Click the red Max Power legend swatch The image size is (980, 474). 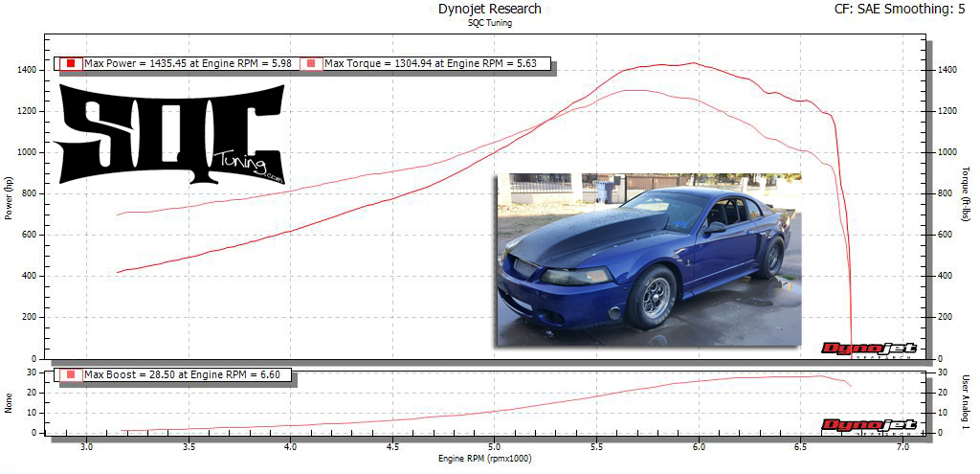coord(71,63)
